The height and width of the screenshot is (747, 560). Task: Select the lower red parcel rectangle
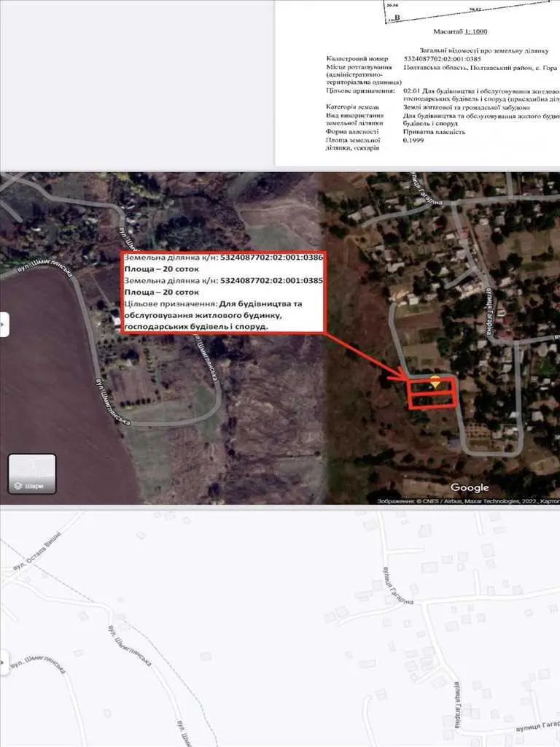click(x=432, y=400)
